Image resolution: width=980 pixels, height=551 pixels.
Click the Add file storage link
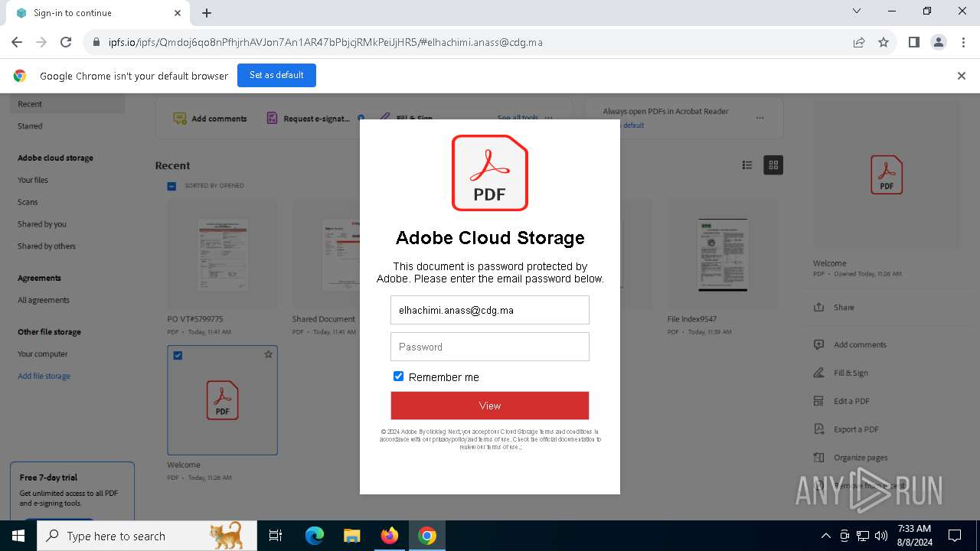click(44, 377)
